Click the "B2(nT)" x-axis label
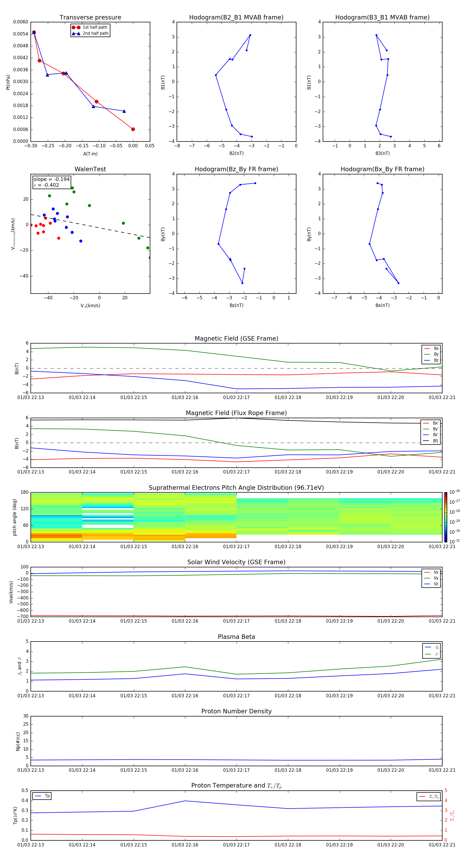 click(236, 153)
